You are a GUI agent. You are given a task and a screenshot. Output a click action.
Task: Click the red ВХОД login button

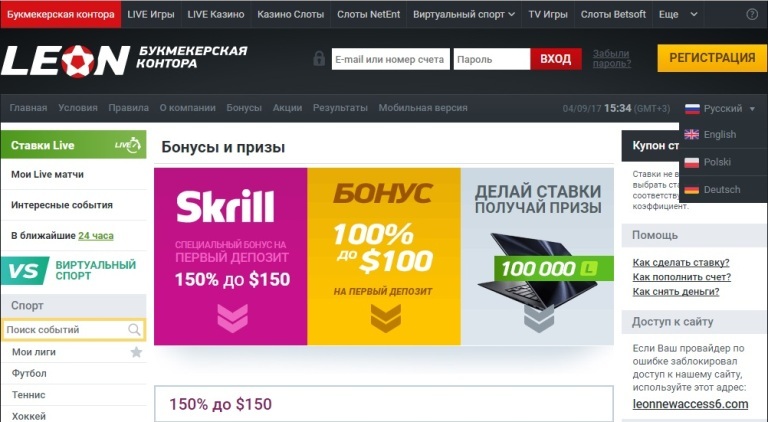coord(556,59)
